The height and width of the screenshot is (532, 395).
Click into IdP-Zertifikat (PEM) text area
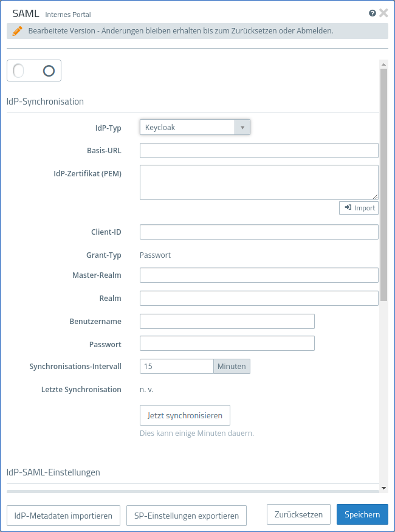(259, 182)
